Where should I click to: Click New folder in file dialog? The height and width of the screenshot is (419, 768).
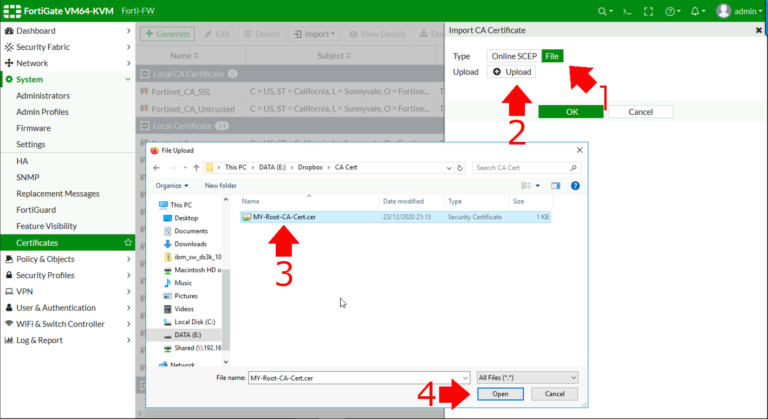pos(220,186)
